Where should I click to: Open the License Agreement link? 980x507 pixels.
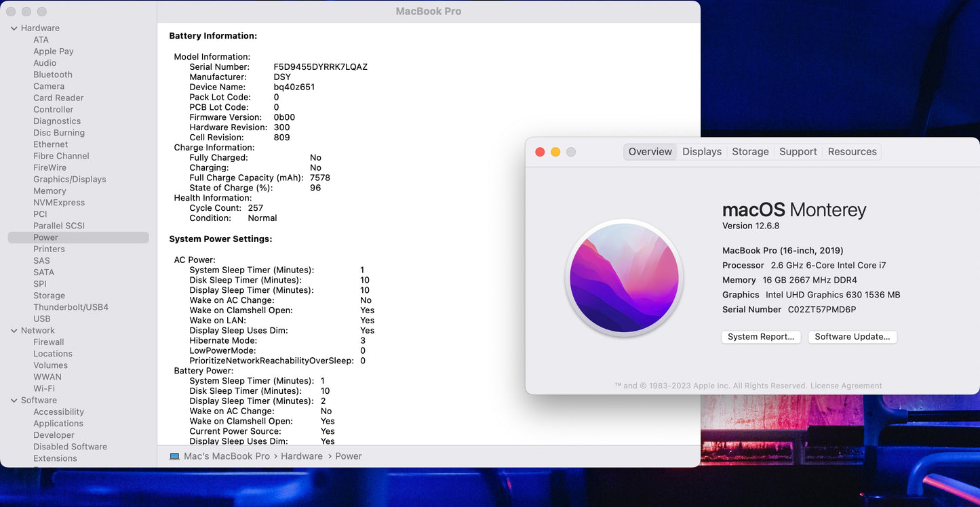846,386
